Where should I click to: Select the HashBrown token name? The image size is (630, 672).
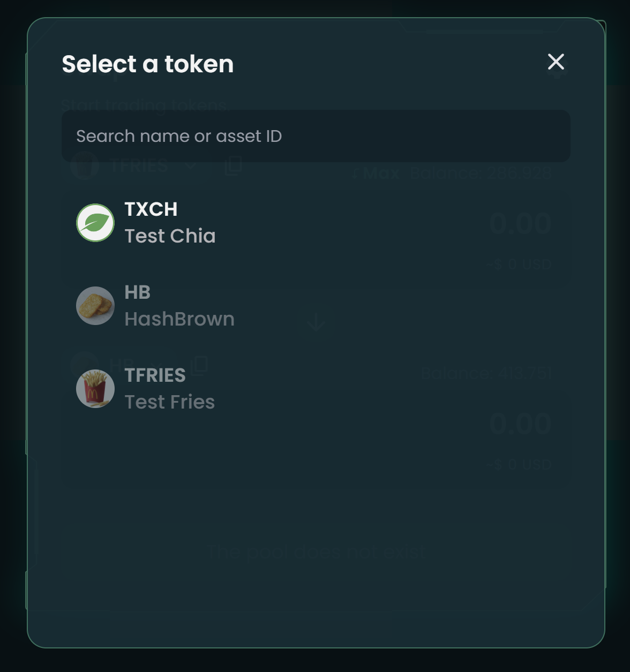[179, 319]
